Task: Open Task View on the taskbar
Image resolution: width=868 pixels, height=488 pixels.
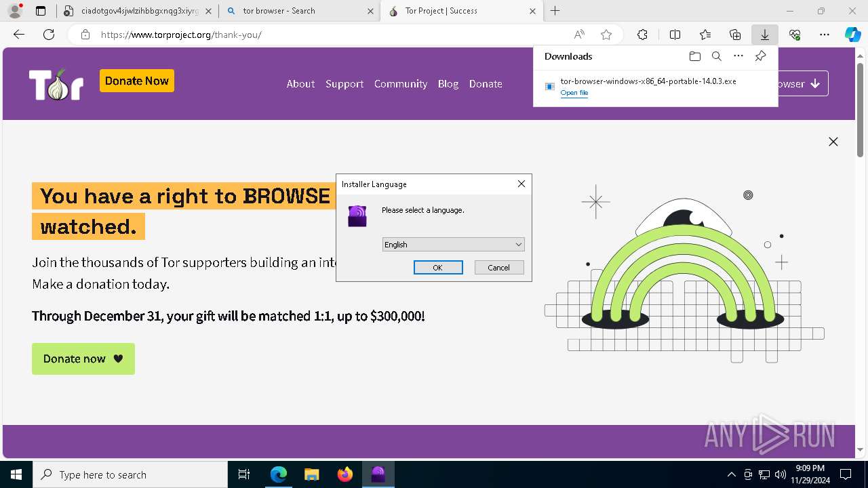Action: pyautogui.click(x=244, y=474)
